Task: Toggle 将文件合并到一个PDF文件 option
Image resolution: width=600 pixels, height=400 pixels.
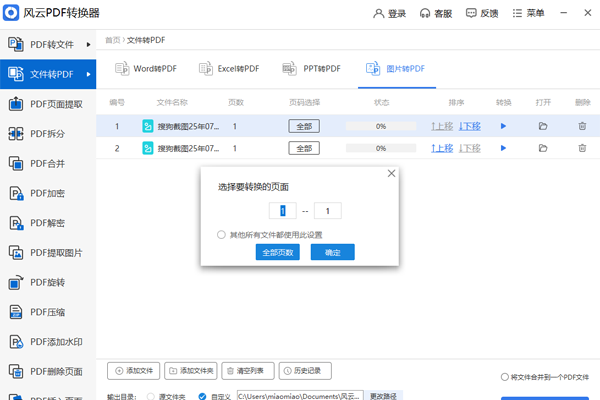Action: point(505,377)
